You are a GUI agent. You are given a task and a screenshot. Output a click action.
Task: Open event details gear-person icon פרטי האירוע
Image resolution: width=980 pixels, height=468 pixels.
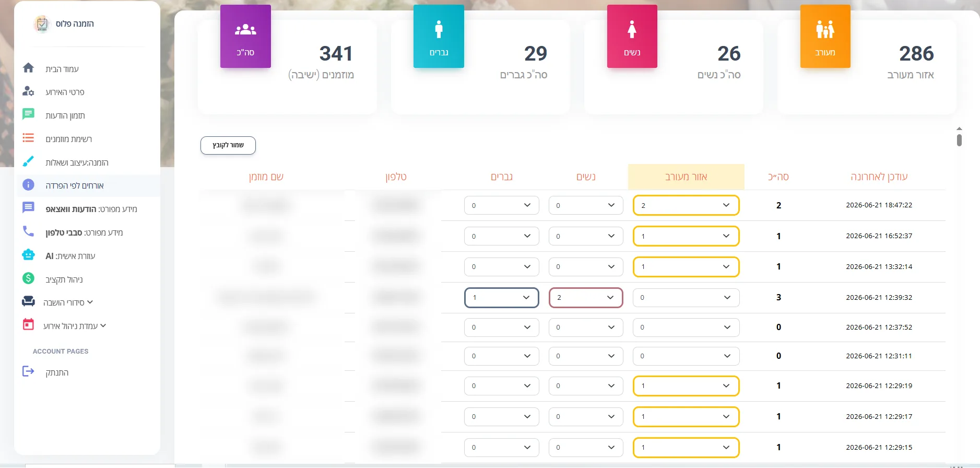tap(28, 91)
